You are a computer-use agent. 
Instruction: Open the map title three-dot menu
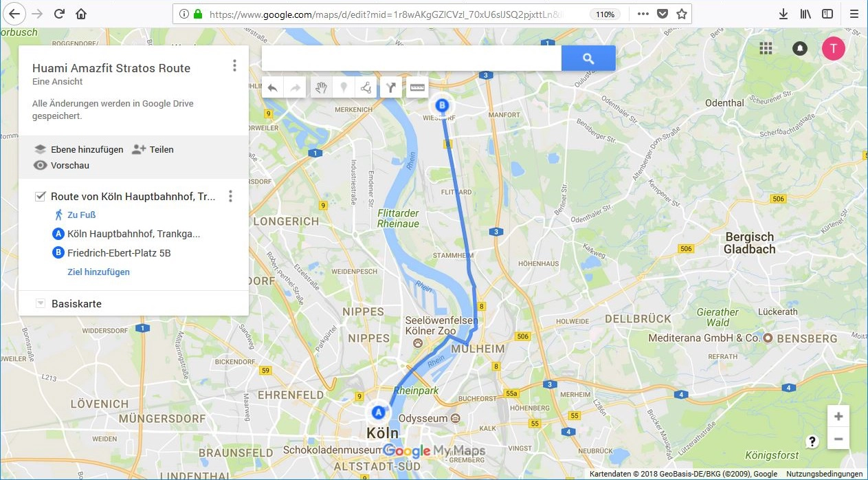click(x=234, y=65)
